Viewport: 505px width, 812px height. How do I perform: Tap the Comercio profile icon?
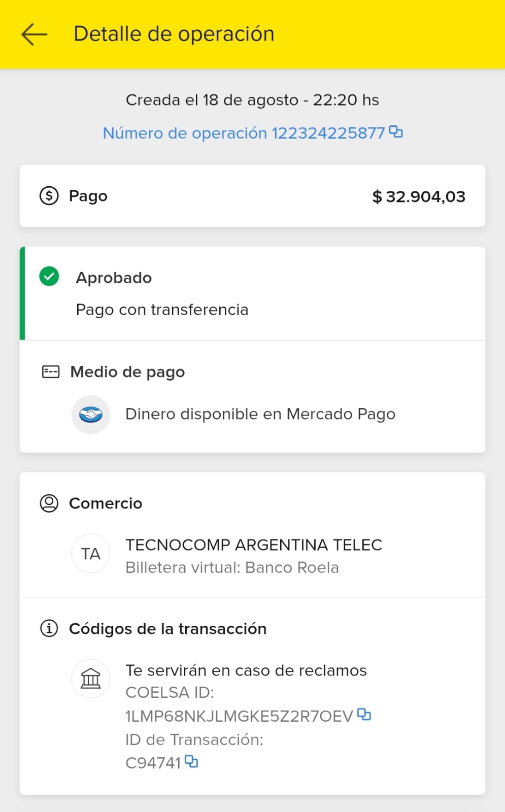pyautogui.click(x=49, y=503)
